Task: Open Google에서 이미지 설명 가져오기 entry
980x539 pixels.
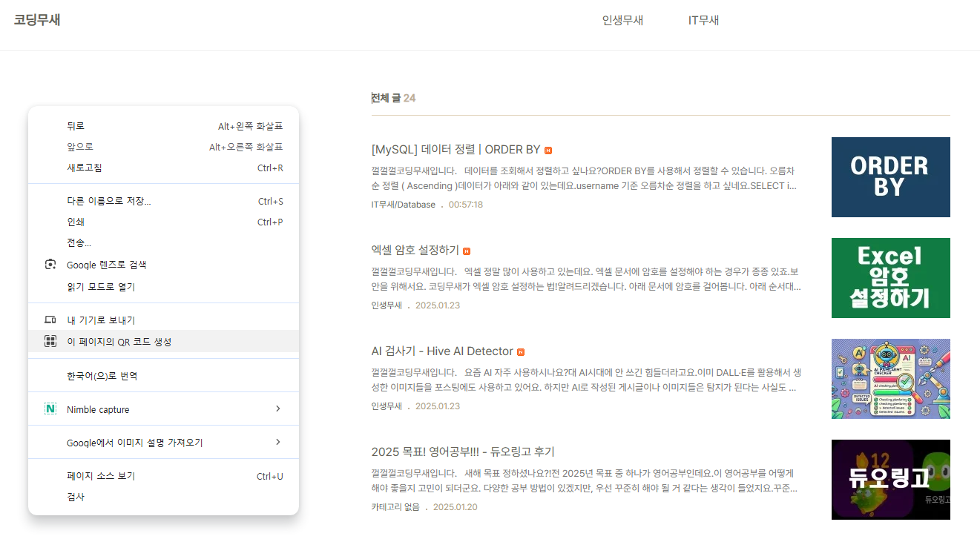Action: pyautogui.click(x=163, y=443)
